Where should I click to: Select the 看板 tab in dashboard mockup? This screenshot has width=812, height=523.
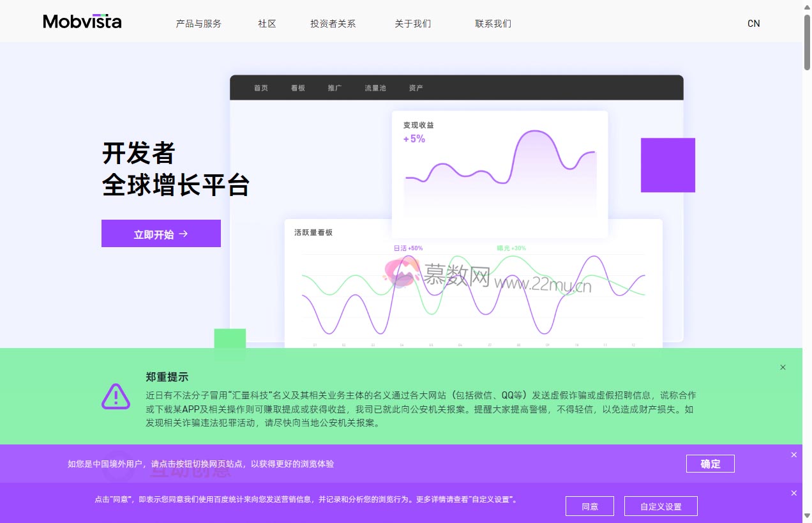pos(297,88)
